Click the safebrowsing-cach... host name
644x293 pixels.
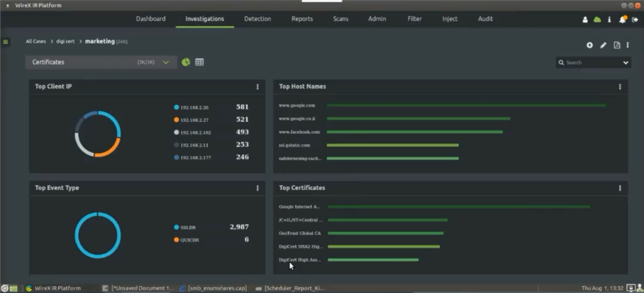pos(300,158)
